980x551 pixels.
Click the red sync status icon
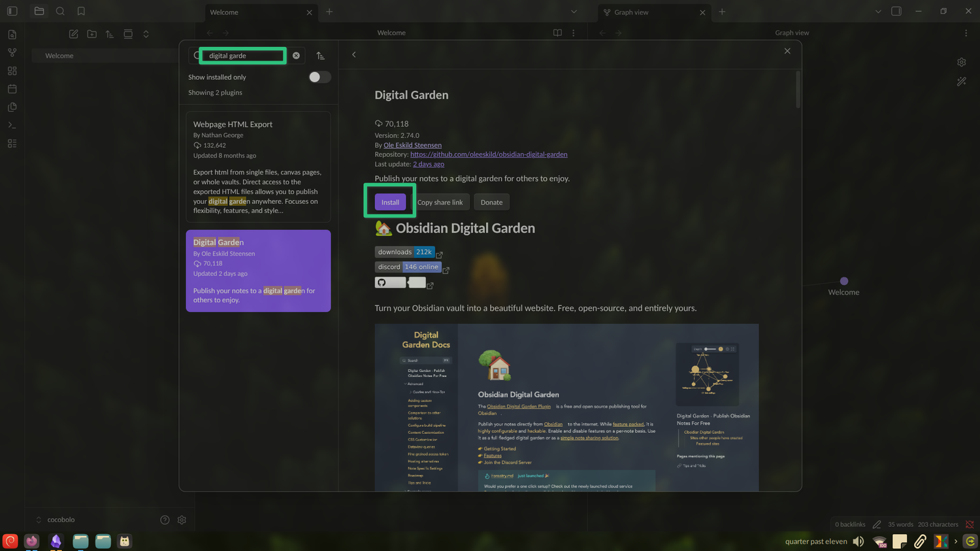click(x=970, y=524)
